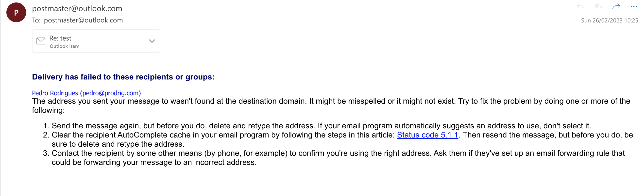
Task: Click the Sun 26/02/2023 10:25 timestamp
Action: (609, 20)
